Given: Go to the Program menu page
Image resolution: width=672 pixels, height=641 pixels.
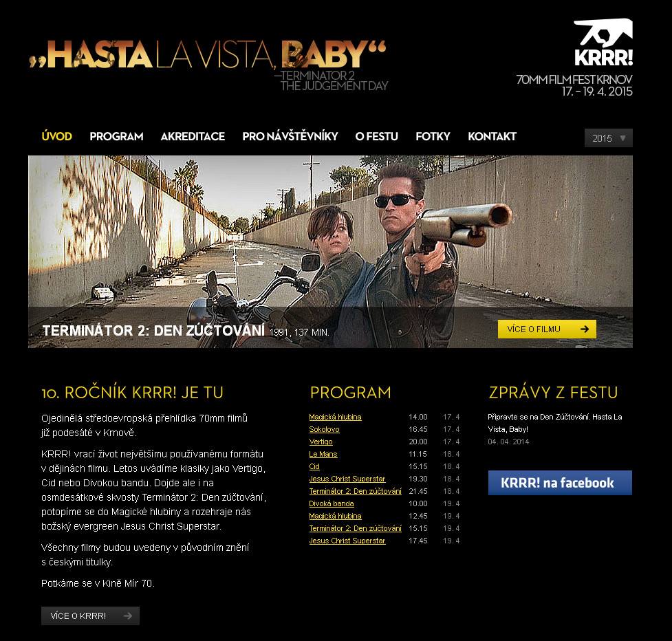Looking at the screenshot, I should click(116, 136).
